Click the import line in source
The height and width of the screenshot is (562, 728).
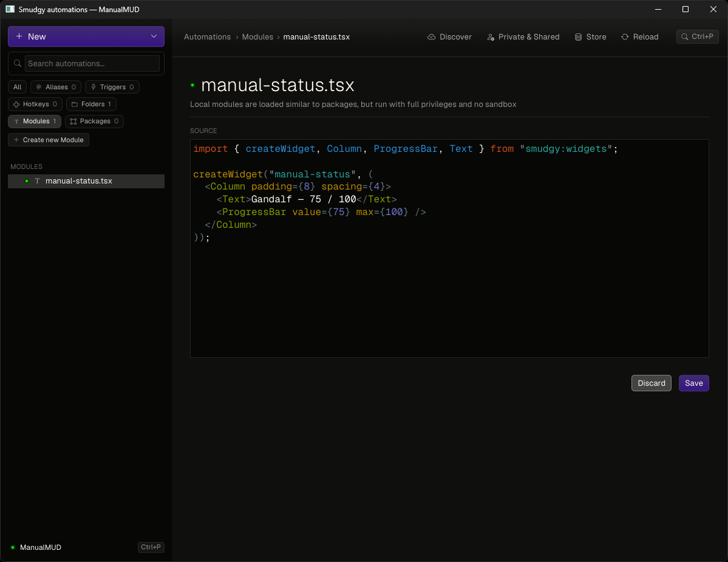pyautogui.click(x=406, y=149)
